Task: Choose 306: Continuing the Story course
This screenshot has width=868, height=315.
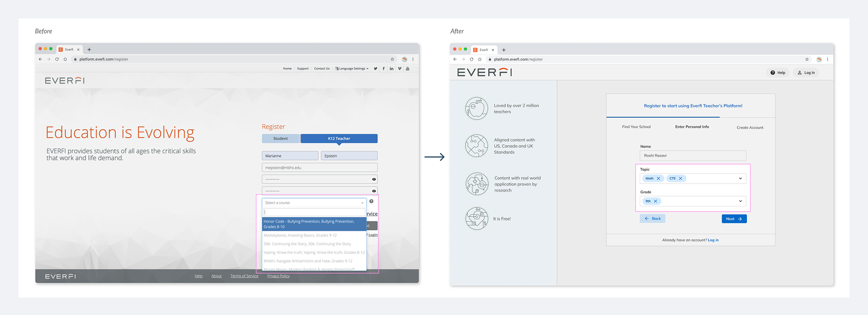Action: (x=314, y=244)
